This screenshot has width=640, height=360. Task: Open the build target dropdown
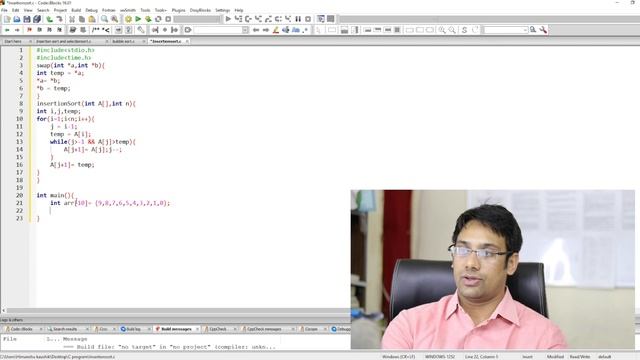(197, 19)
